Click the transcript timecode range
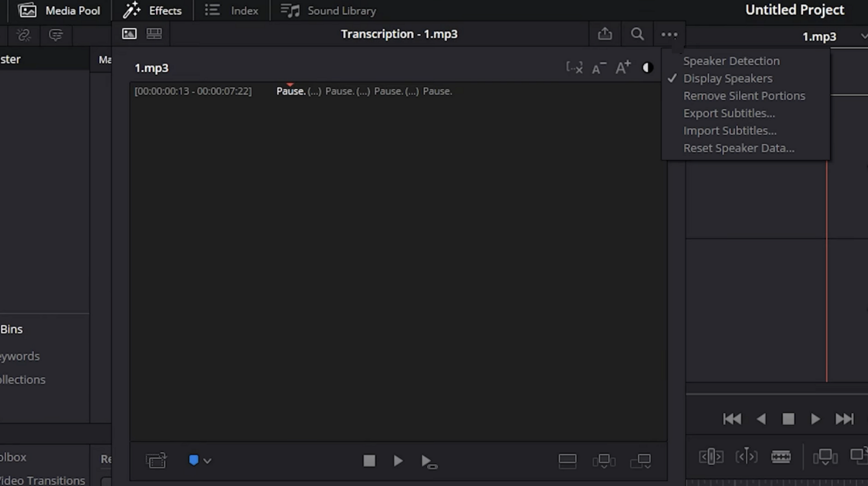 pos(193,91)
